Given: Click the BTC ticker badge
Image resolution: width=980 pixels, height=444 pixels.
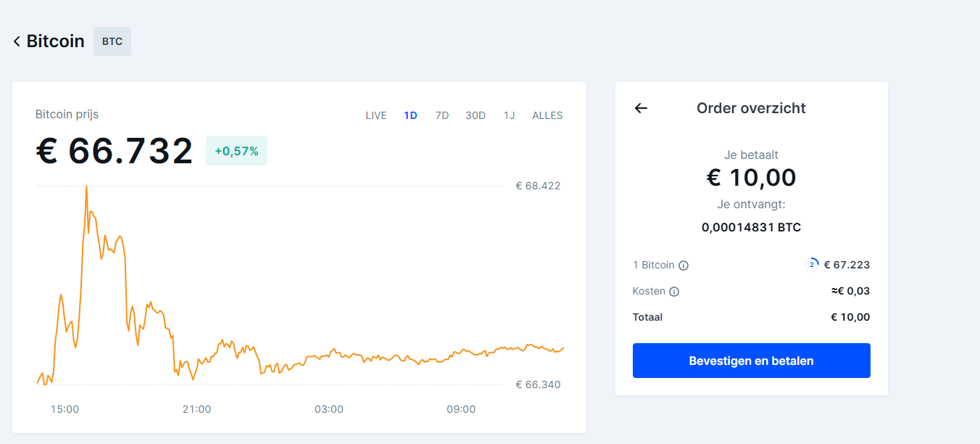Looking at the screenshot, I should (112, 41).
